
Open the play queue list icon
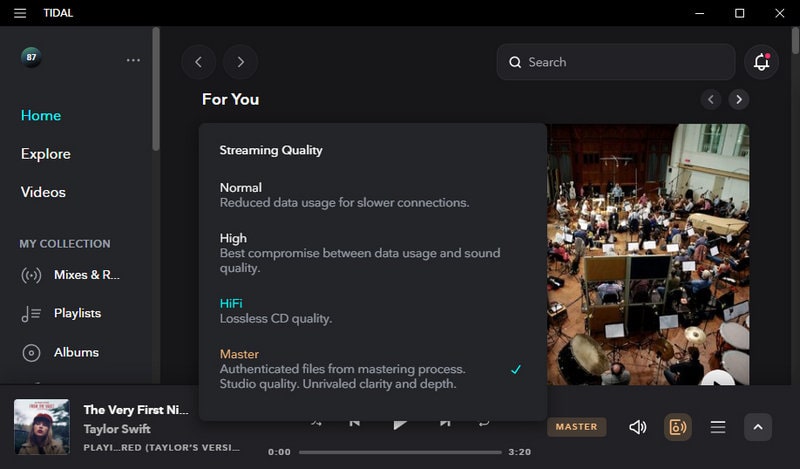[x=718, y=427]
